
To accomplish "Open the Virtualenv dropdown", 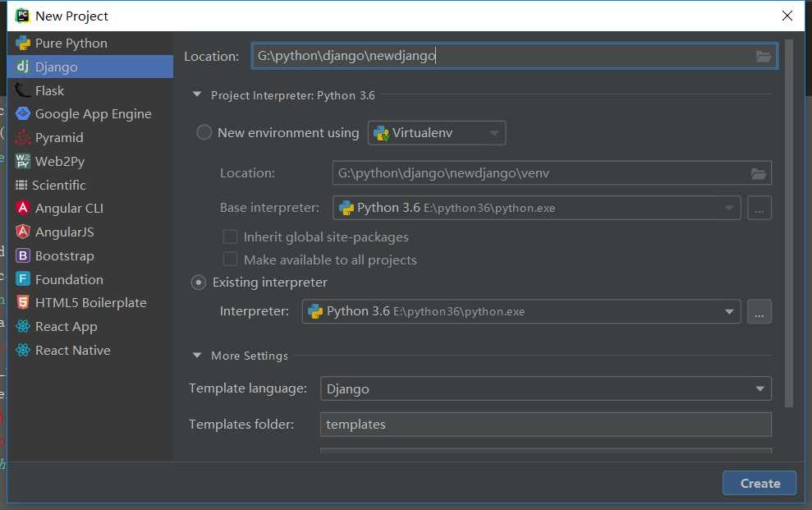I will coord(437,133).
